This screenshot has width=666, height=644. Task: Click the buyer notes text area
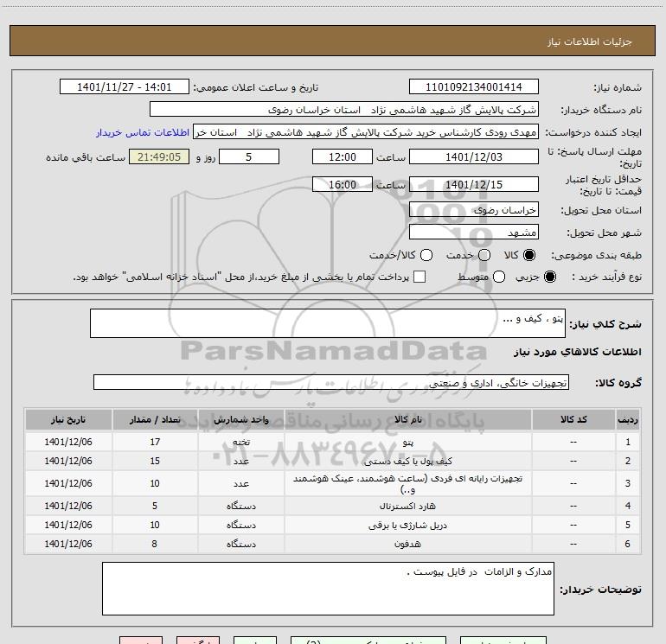point(328,589)
